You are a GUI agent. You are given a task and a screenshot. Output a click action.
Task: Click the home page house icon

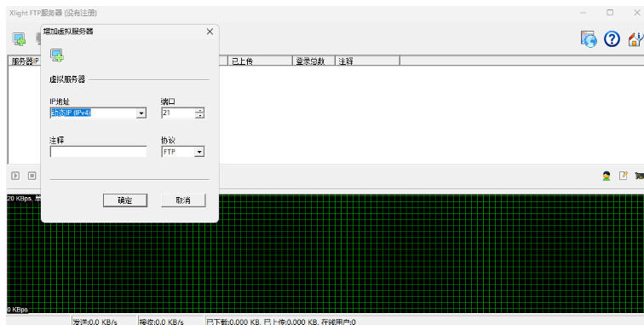635,39
